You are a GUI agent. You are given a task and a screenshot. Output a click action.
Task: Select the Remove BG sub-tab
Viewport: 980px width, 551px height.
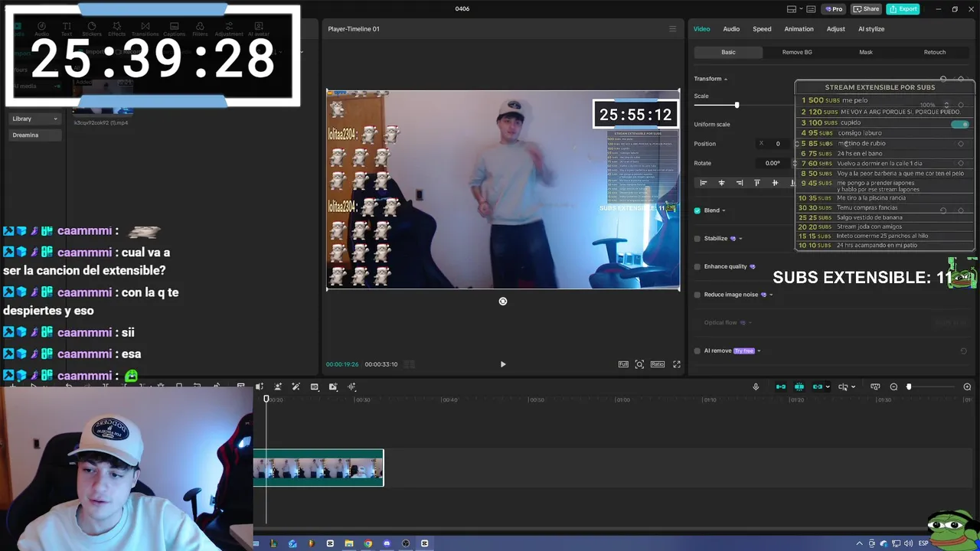797,52
